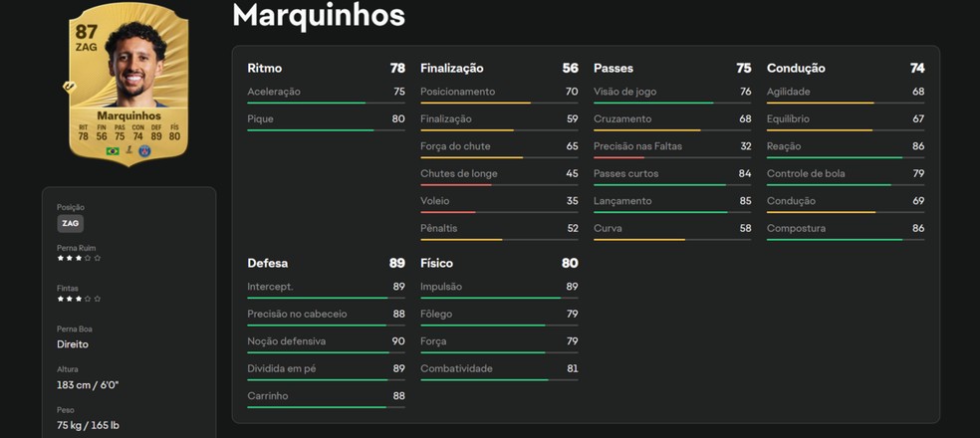The height and width of the screenshot is (438, 980).
Task: Click the Finalização category heading
Action: (452, 69)
